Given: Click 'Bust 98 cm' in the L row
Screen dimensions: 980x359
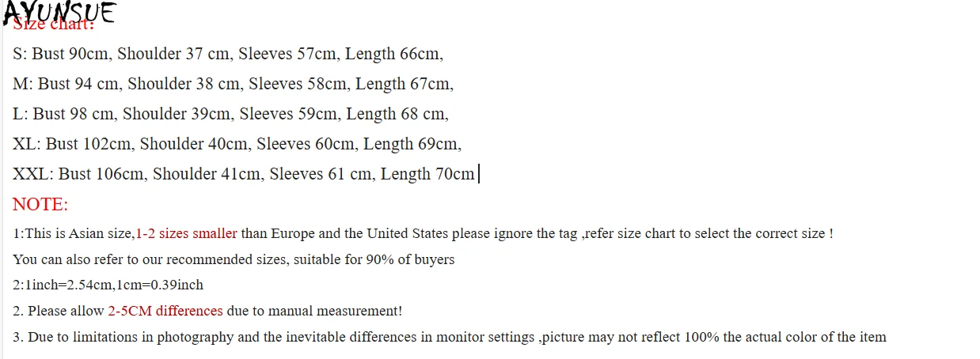Looking at the screenshot, I should point(74,114).
